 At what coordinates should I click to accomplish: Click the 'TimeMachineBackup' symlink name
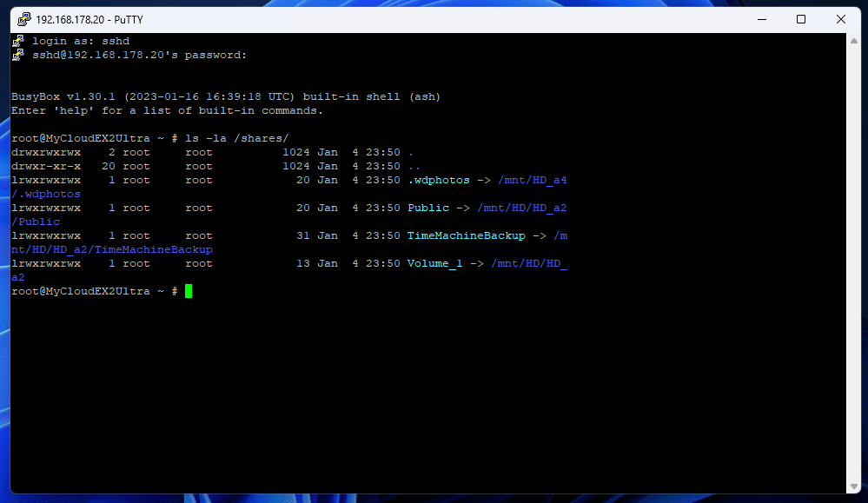click(x=466, y=235)
